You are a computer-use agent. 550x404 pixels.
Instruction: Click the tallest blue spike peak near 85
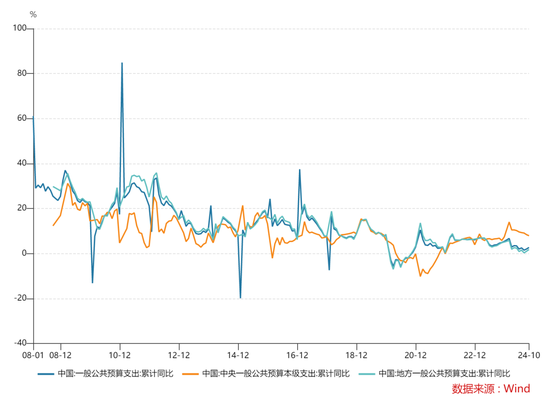[x=122, y=63]
